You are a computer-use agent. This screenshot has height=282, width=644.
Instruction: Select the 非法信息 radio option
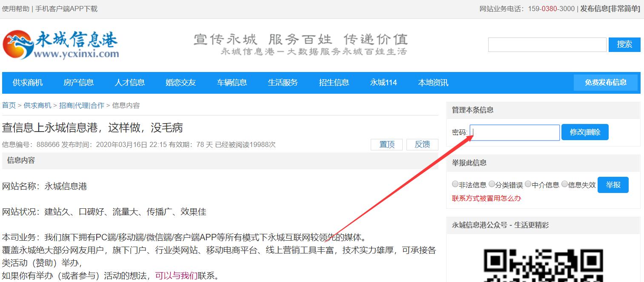coord(455,184)
